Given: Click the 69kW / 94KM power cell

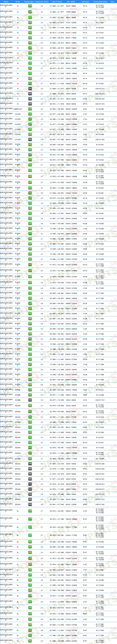Looking at the screenshot, I should coord(71,412).
